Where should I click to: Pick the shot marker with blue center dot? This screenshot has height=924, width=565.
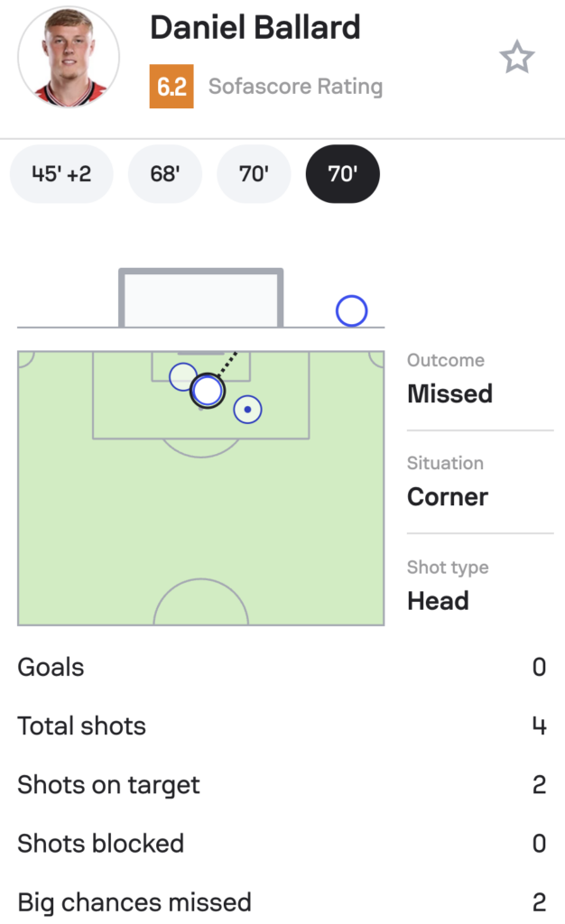click(x=247, y=410)
